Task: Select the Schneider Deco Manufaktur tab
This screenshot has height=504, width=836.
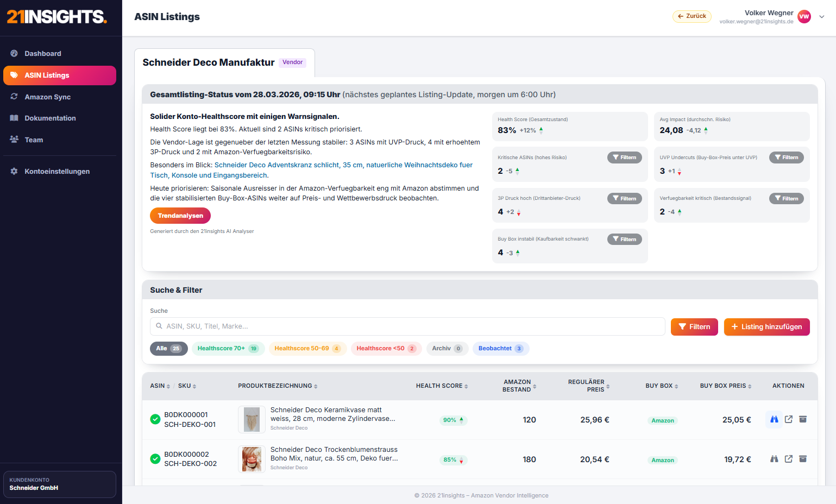Action: pos(224,62)
